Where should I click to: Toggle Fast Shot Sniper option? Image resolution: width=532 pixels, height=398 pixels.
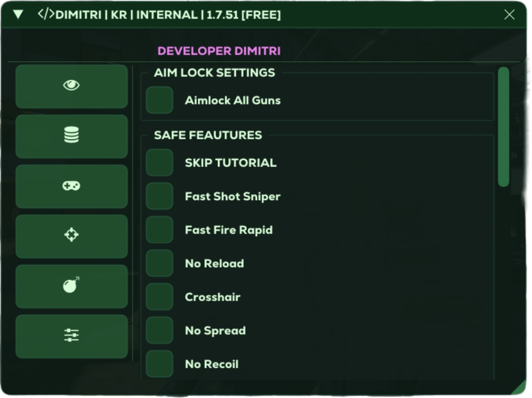(160, 196)
